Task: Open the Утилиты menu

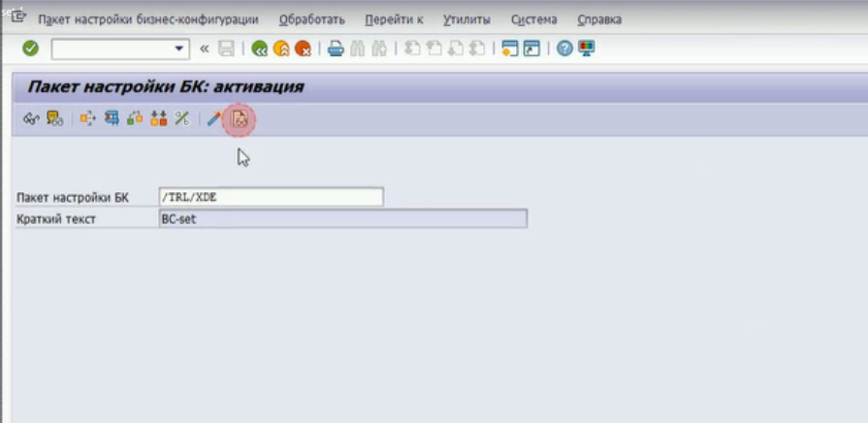Action: (x=466, y=19)
